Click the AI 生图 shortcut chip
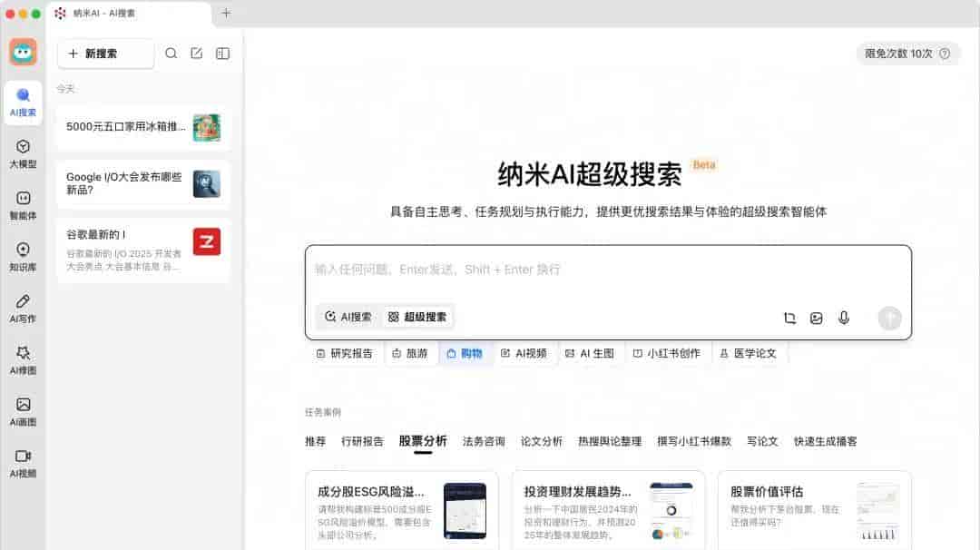Screen dimensions: 980x550 [590, 353]
